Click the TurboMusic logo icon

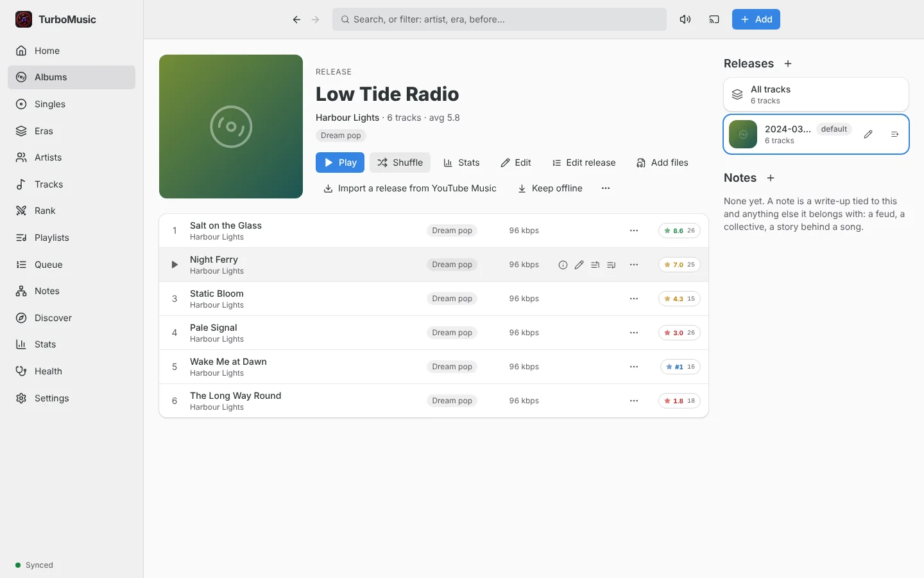point(24,19)
